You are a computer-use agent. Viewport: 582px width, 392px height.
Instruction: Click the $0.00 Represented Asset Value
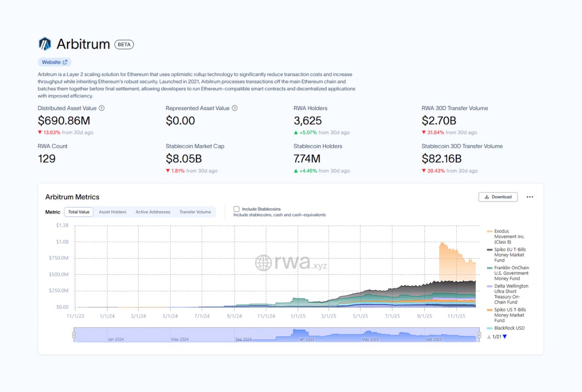tap(180, 121)
